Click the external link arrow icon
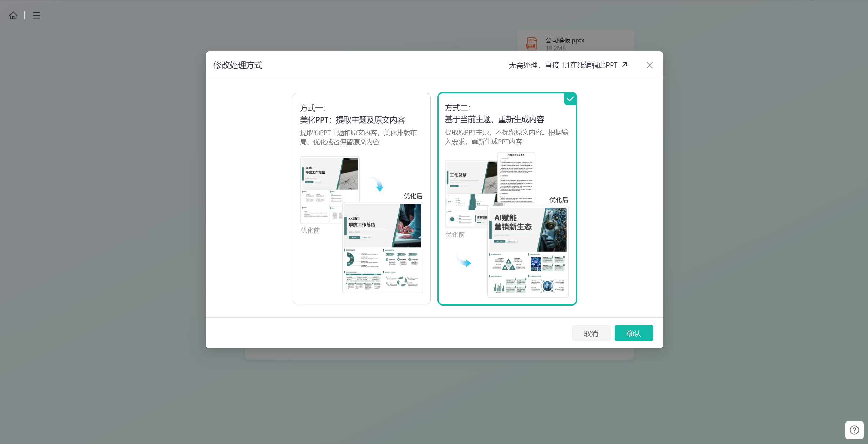Screen dimensions: 868x444 click(625, 64)
